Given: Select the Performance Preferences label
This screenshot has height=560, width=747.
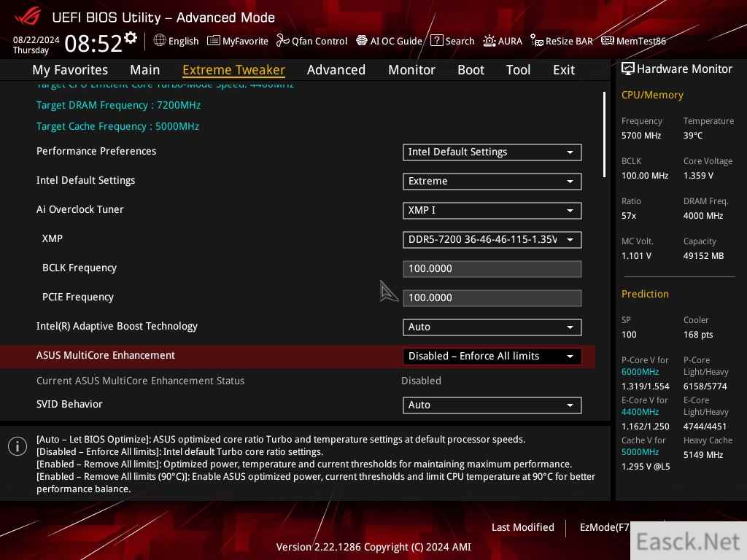Looking at the screenshot, I should point(96,151).
